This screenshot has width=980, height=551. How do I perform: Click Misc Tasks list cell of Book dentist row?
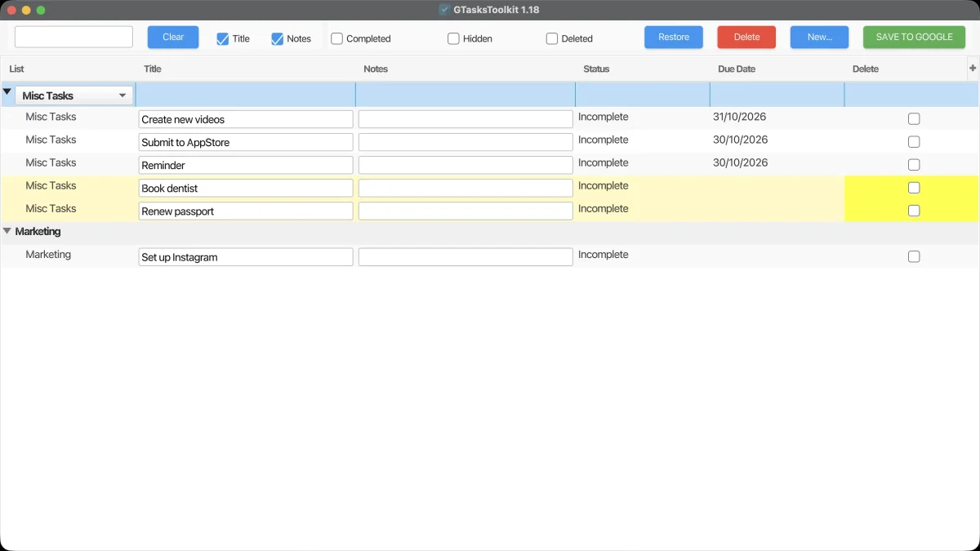click(51, 185)
